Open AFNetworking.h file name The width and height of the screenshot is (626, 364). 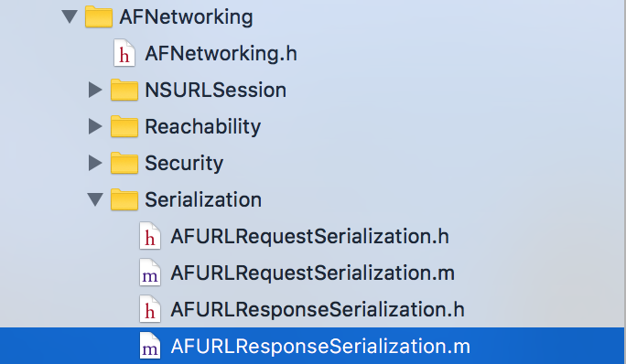221,53
